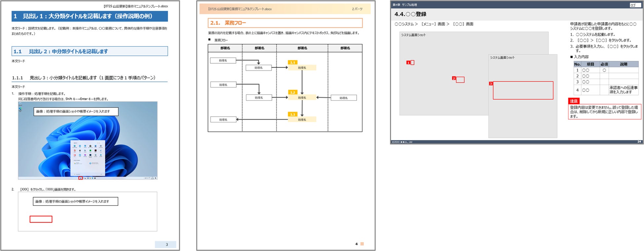Click the orange '3.3' step label in the flowchart
Screen dimensions: 644x251
point(293,114)
